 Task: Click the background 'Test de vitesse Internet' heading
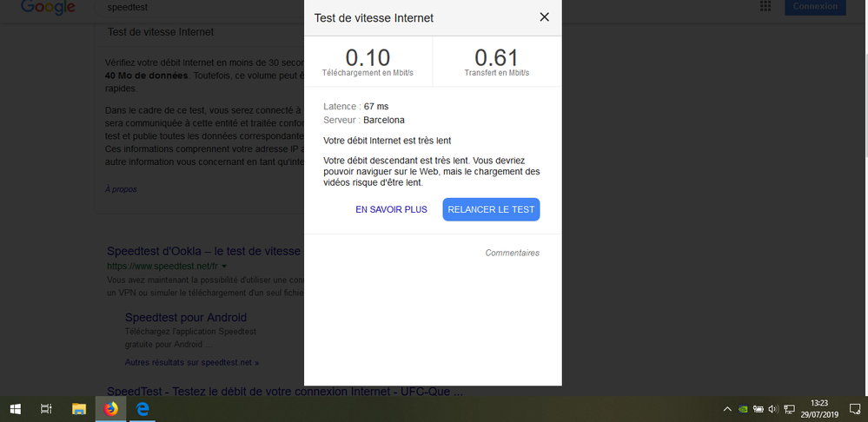161,32
